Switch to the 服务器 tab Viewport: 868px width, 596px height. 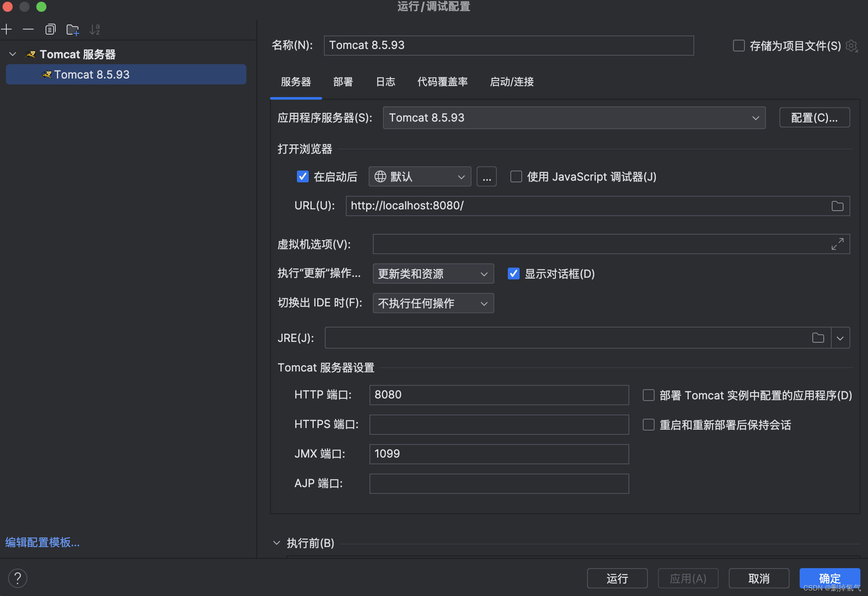pyautogui.click(x=296, y=82)
